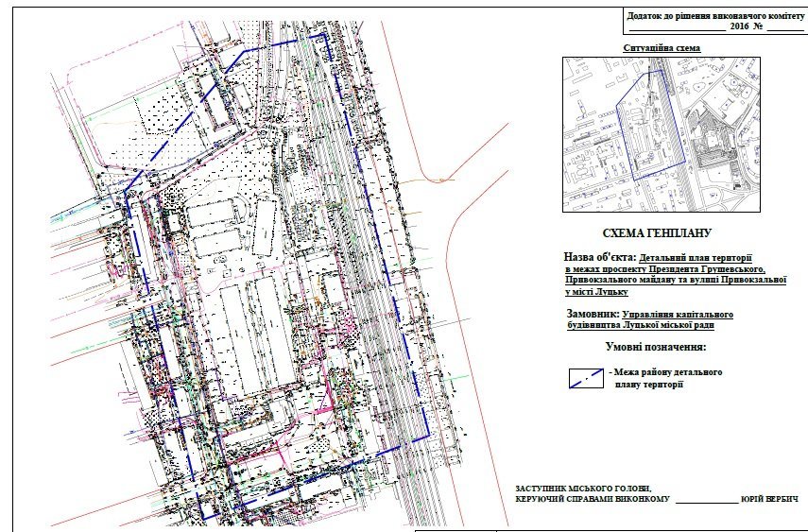Click the Ситуаційна схема title

pyautogui.click(x=661, y=47)
